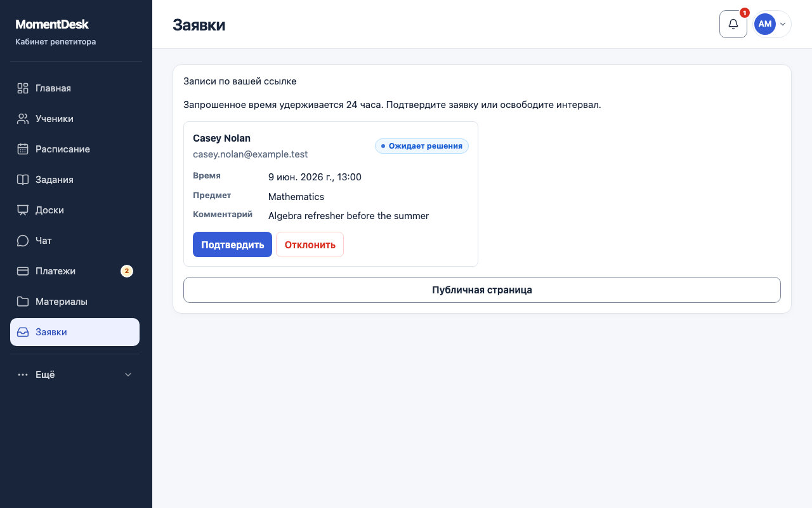812x508 pixels.
Task: Click the Записи по вашей ссылке text
Action: pyautogui.click(x=240, y=81)
